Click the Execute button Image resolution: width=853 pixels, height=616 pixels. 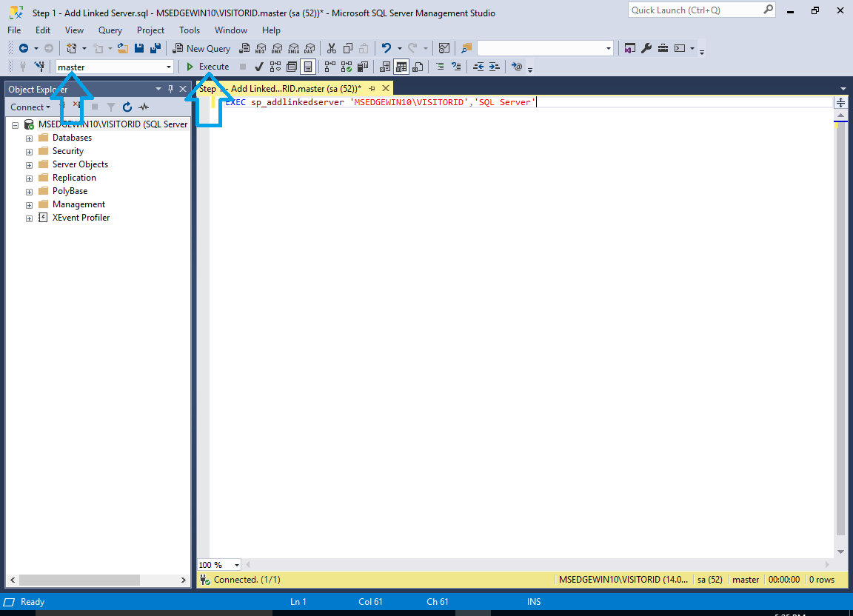tap(208, 67)
